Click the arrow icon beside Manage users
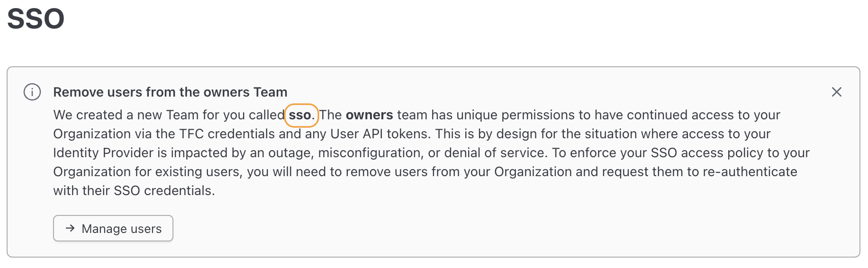This screenshot has height=268, width=868. click(x=70, y=228)
